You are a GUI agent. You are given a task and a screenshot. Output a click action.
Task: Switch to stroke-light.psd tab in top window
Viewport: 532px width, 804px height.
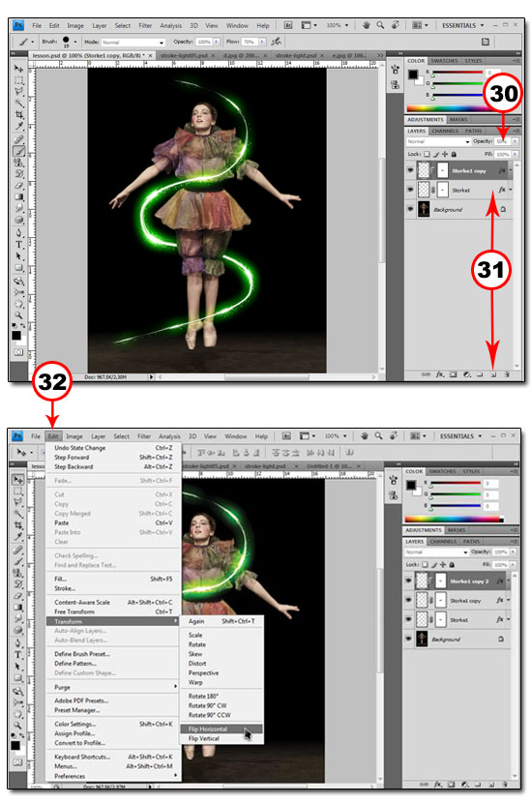tap(296, 55)
